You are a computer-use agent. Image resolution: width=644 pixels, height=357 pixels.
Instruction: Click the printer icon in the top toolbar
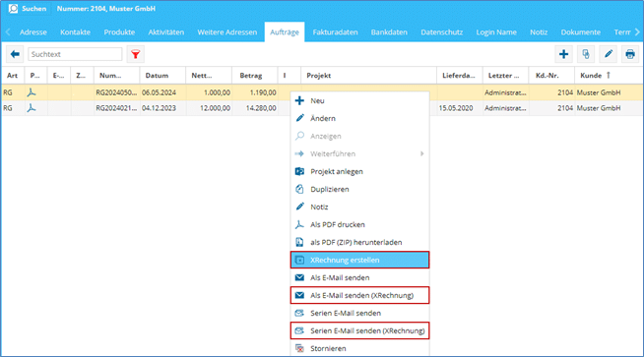(630, 54)
